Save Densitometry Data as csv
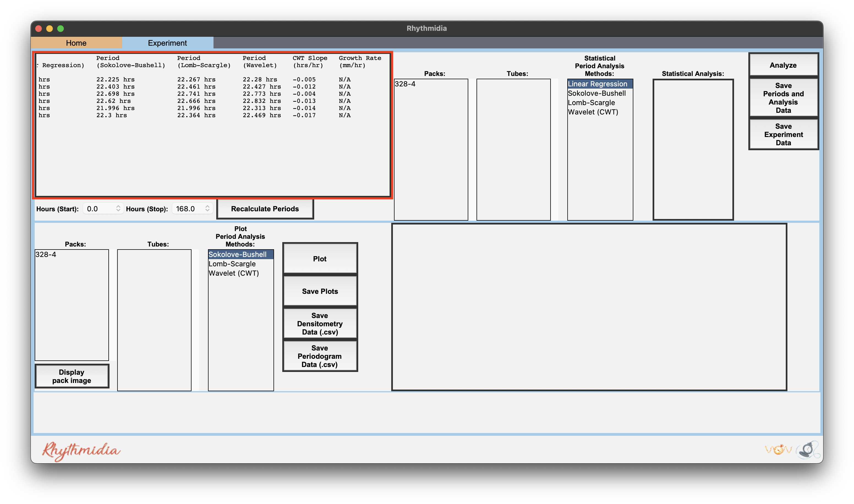The width and height of the screenshot is (854, 504). click(320, 324)
